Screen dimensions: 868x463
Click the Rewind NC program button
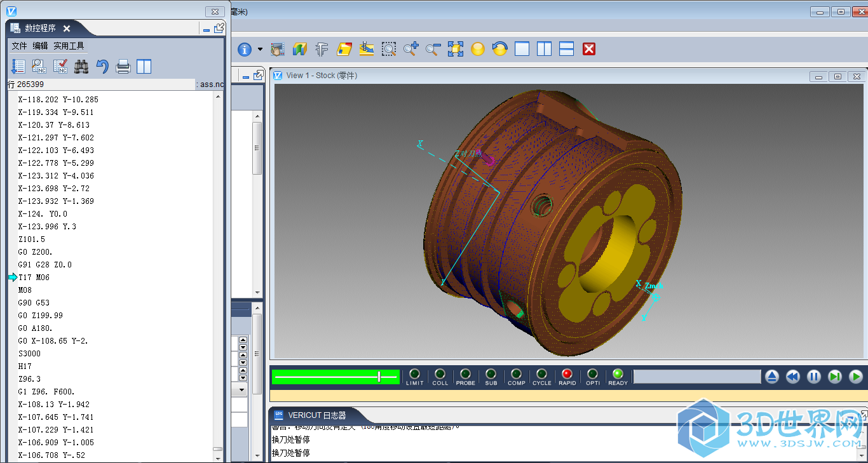792,377
